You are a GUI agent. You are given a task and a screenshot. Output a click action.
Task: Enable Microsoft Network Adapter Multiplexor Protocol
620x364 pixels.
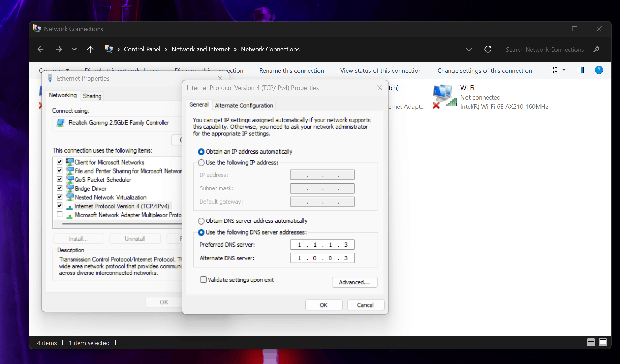pyautogui.click(x=59, y=214)
